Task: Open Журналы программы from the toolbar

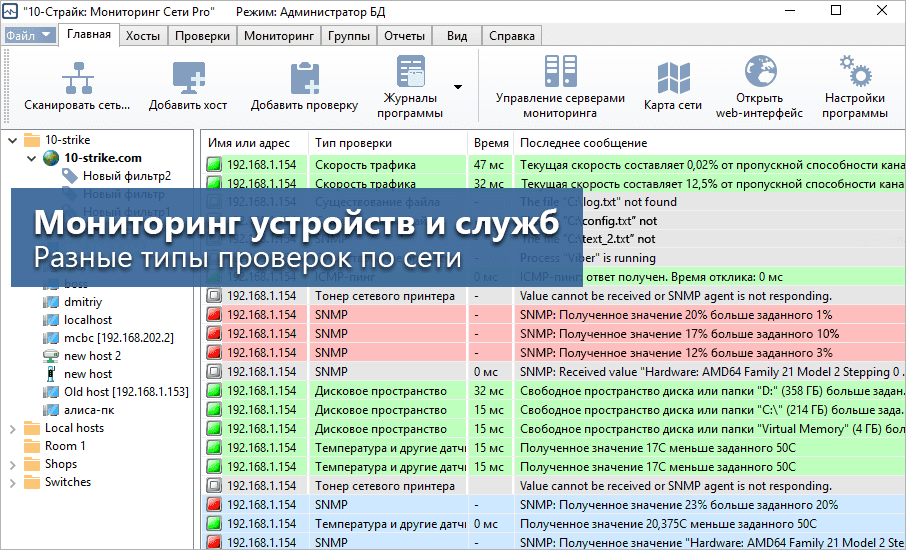Action: click(410, 76)
